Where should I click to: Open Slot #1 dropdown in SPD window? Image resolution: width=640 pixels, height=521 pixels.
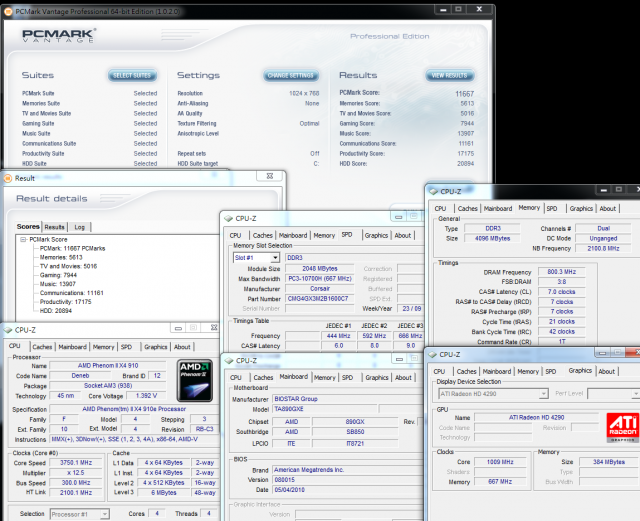pyautogui.click(x=275, y=258)
